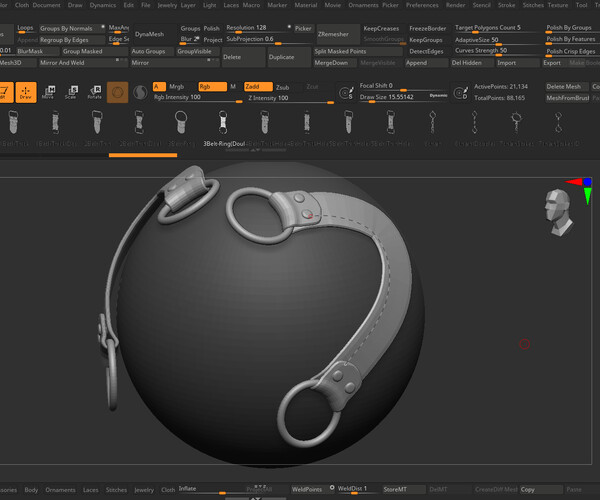The image size is (600, 500).
Task: Click the gray yin-yang sphere icon
Action: pyautogui.click(x=140, y=92)
